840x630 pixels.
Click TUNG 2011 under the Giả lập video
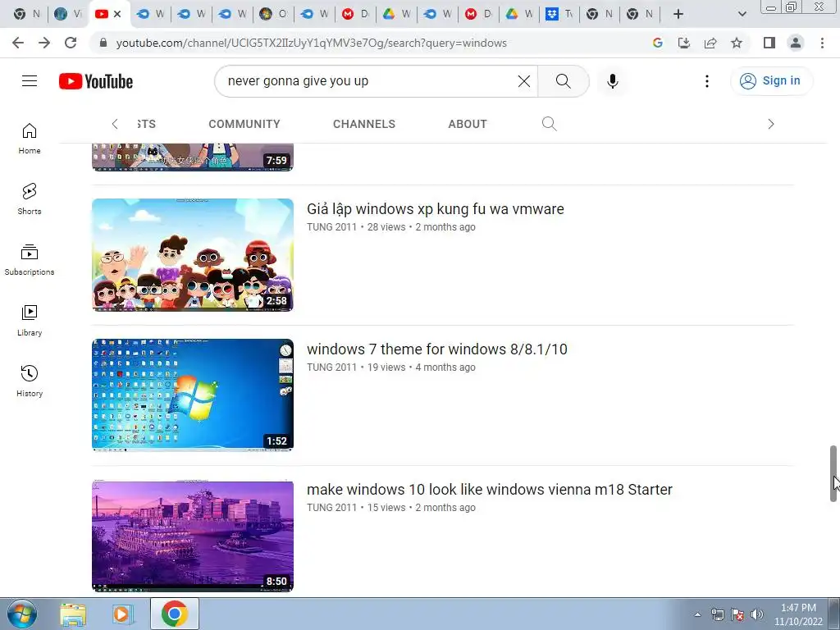[331, 227]
